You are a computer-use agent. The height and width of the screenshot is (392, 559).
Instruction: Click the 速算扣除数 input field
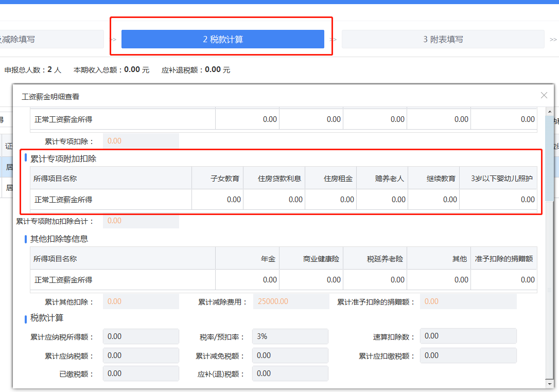(467, 336)
